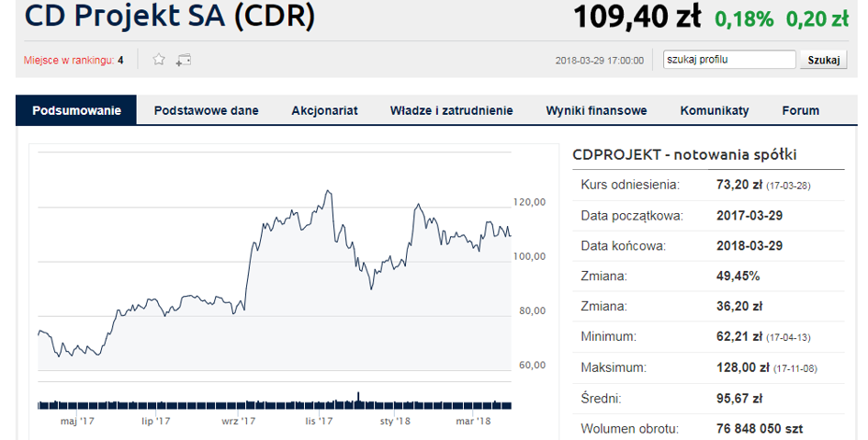The image size is (868, 440).
Task: Open the Podsumowanie tab
Action: pyautogui.click(x=76, y=110)
